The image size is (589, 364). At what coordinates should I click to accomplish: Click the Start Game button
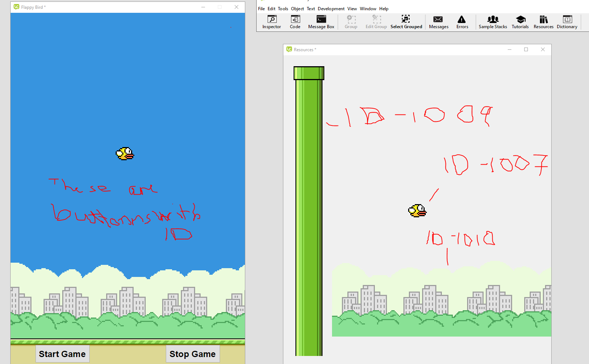tap(62, 354)
